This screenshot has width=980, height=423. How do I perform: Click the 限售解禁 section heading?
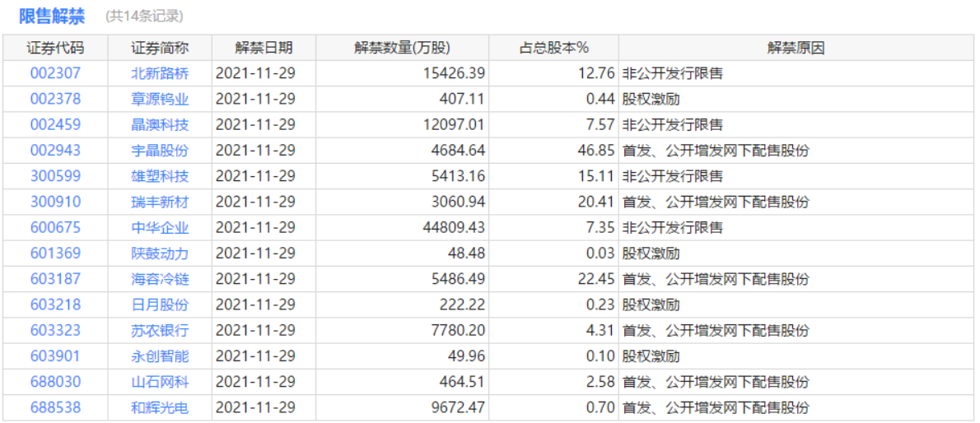click(52, 16)
